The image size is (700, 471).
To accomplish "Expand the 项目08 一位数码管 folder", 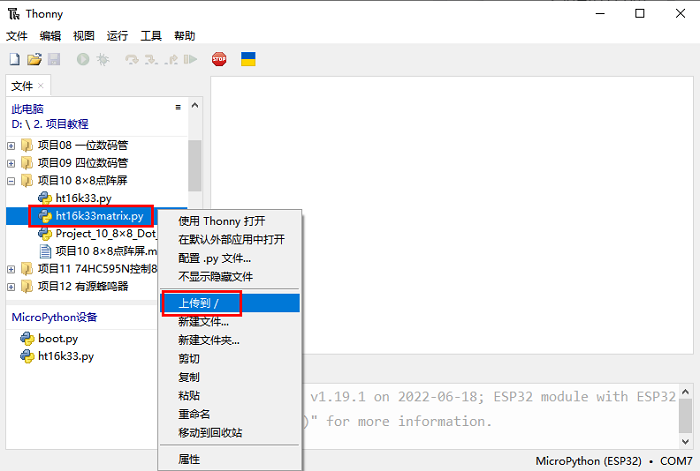I will [11, 145].
